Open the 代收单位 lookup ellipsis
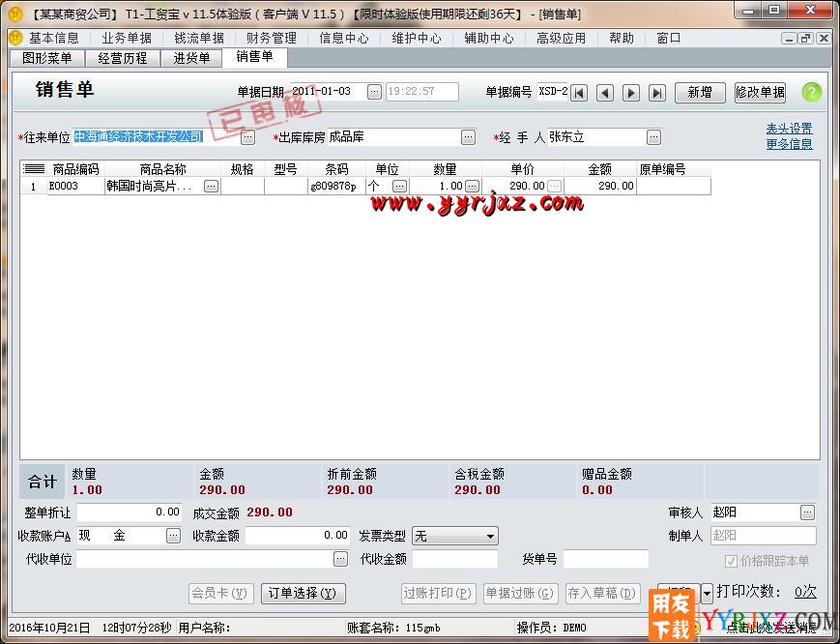 pos(340,558)
